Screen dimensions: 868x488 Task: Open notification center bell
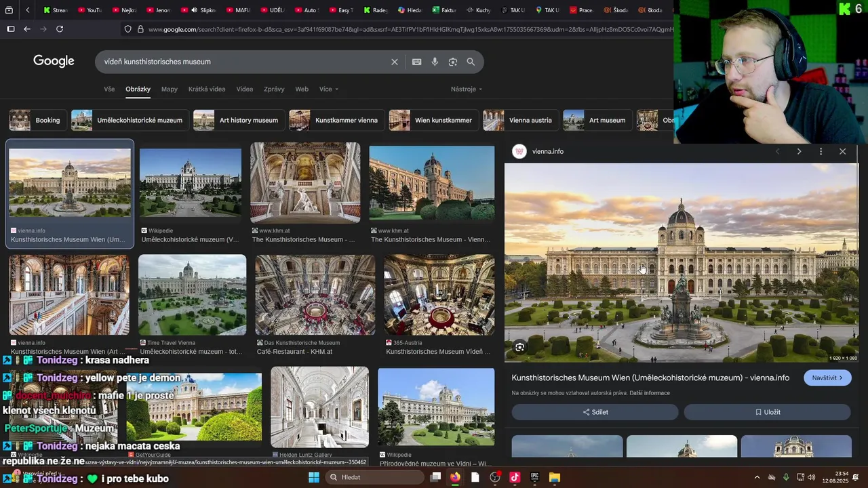(x=856, y=477)
